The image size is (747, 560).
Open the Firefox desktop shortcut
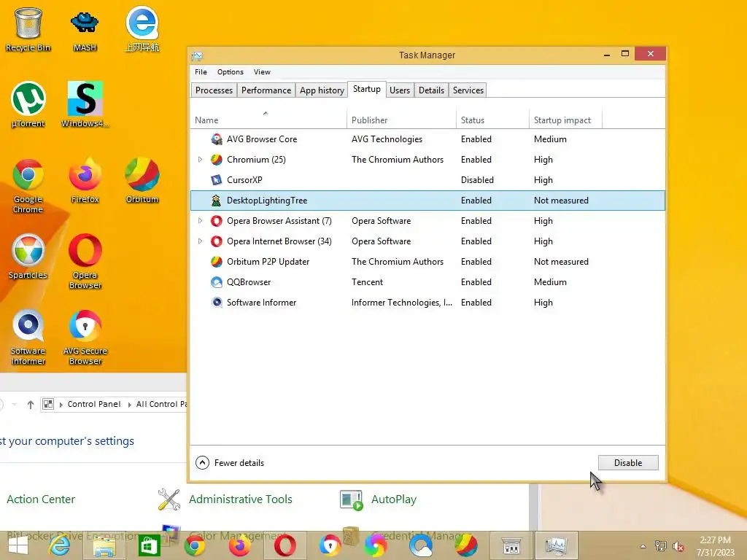[x=85, y=181]
